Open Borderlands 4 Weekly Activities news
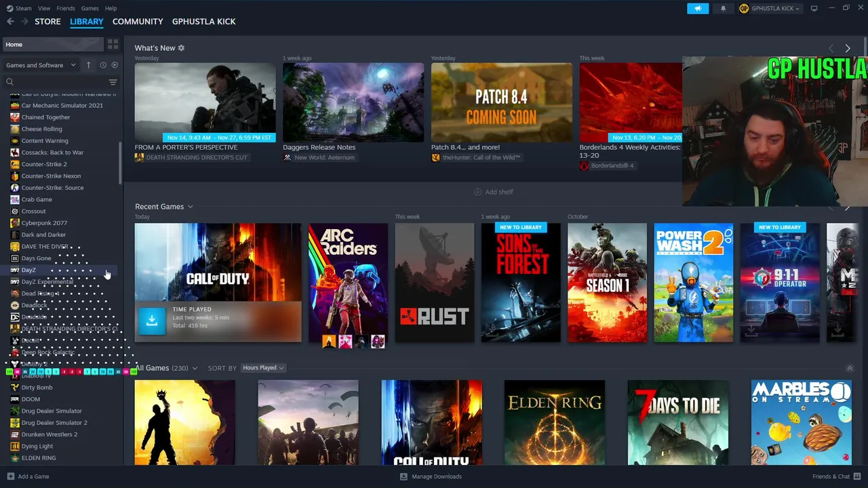The width and height of the screenshot is (868, 488). coord(631,102)
